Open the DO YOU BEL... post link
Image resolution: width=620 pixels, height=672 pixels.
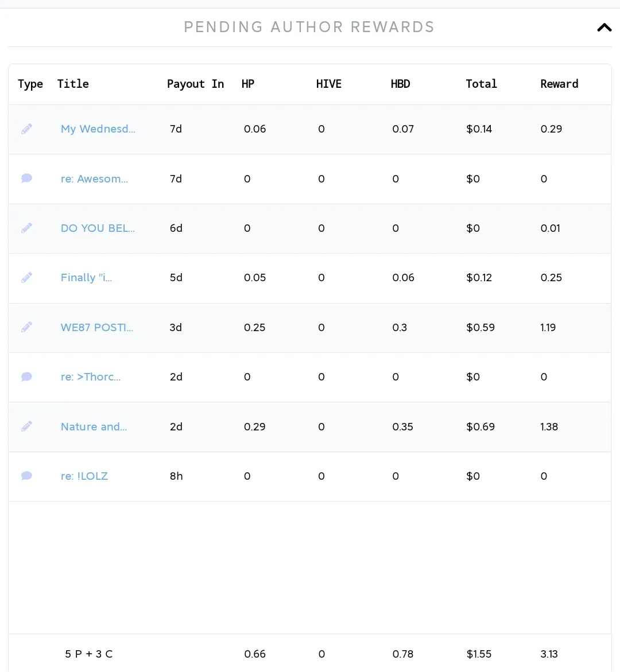pyautogui.click(x=98, y=228)
